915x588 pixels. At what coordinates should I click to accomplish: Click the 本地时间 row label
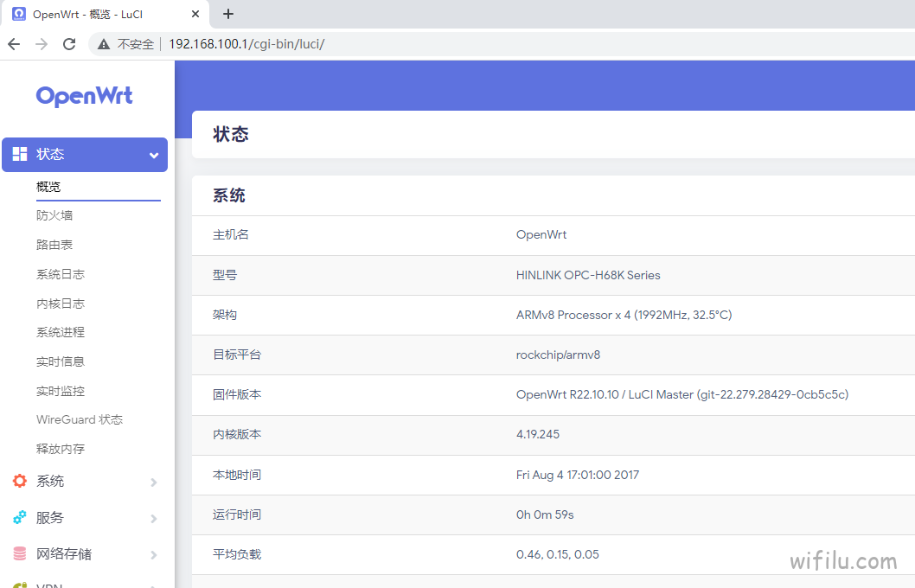click(x=237, y=475)
